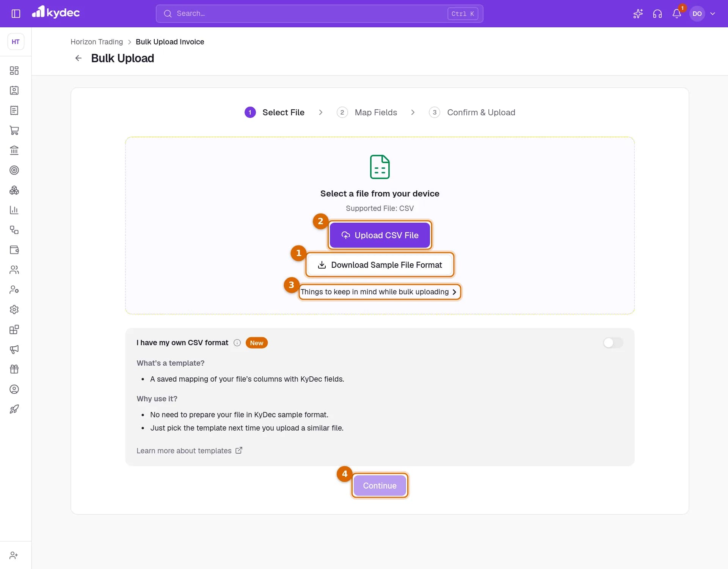Click in the Search field
The image size is (728, 569).
(x=319, y=14)
